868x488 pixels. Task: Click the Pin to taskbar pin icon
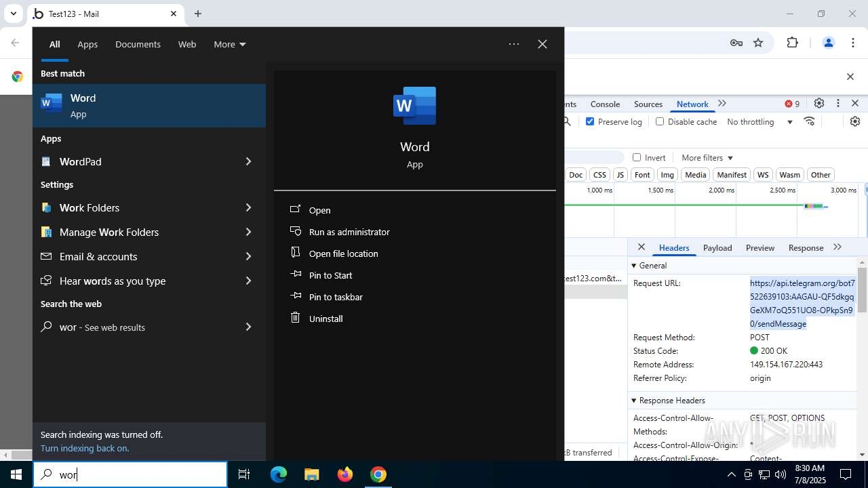coord(295,296)
